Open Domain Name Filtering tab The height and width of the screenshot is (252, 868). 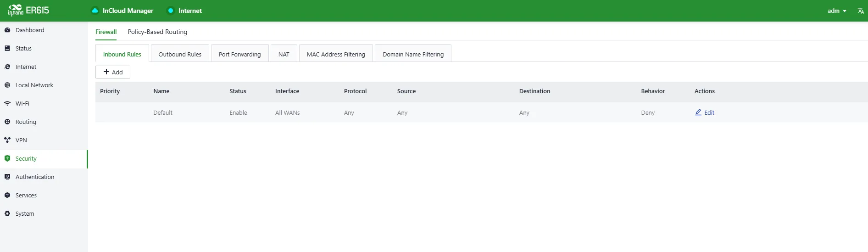(413, 54)
